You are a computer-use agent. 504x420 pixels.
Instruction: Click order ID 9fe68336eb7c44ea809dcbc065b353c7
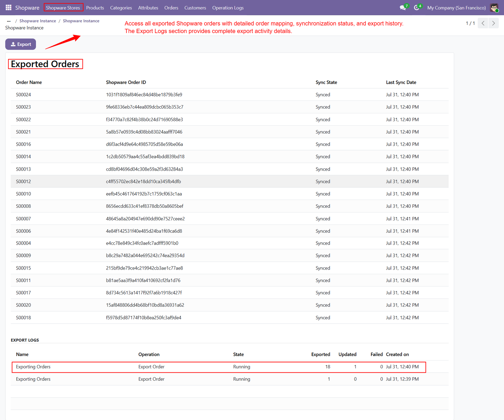145,107
